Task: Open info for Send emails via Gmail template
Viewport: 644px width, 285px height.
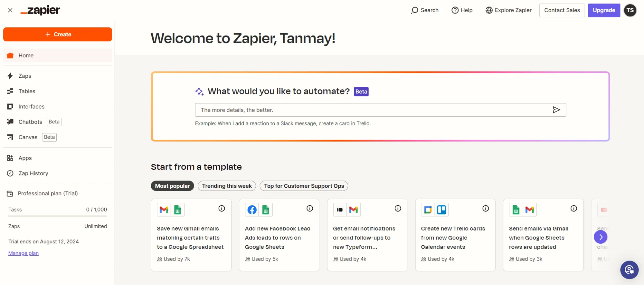Action: [574, 209]
